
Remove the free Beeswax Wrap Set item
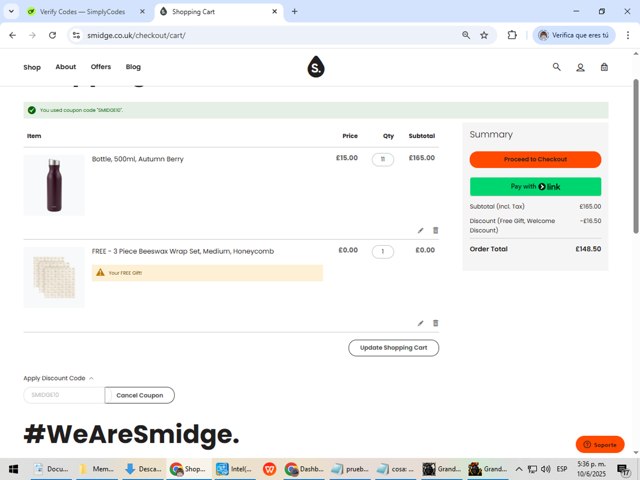click(x=436, y=323)
